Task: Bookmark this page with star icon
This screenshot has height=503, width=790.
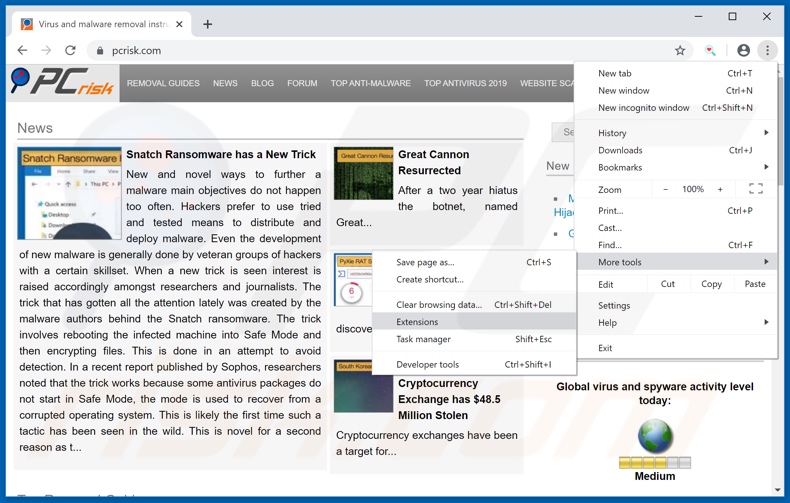Action: [x=680, y=50]
